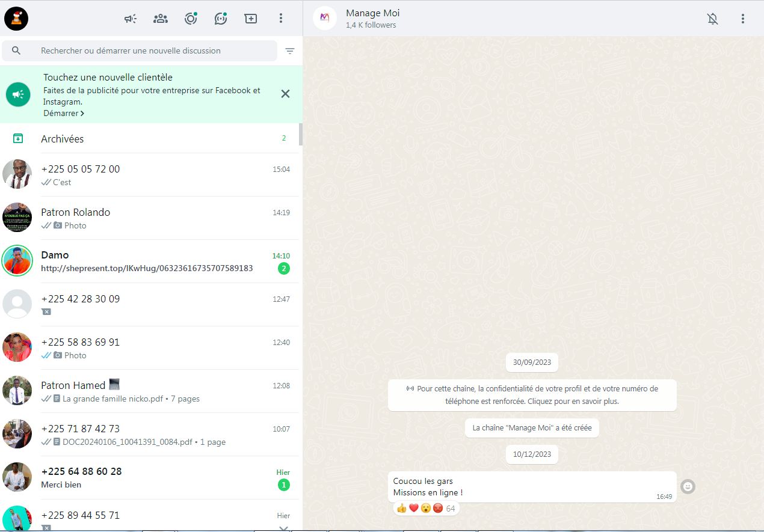Image resolution: width=764 pixels, height=532 pixels.
Task: Click the green megaphone icon in banner
Action: (18, 94)
